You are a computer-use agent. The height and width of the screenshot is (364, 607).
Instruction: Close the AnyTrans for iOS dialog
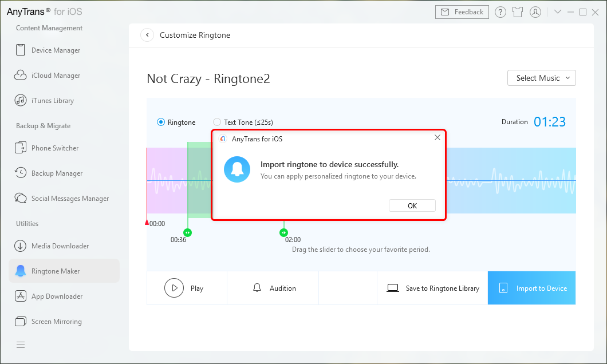437,138
